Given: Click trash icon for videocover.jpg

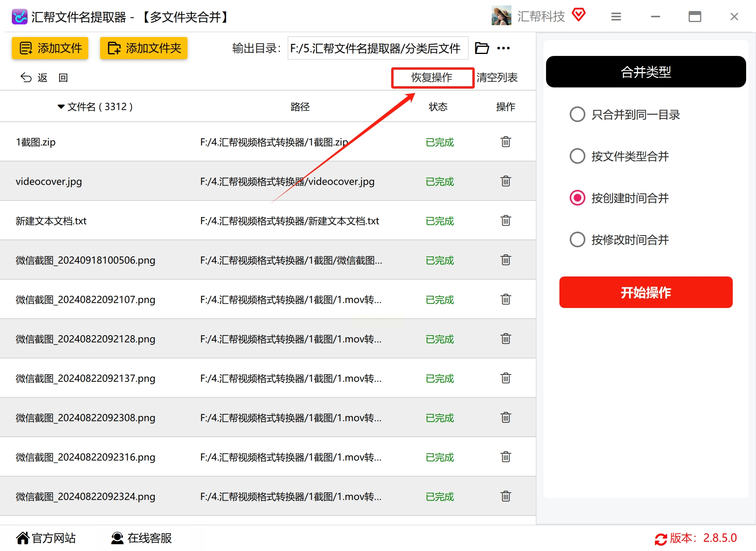Looking at the screenshot, I should coord(506,181).
